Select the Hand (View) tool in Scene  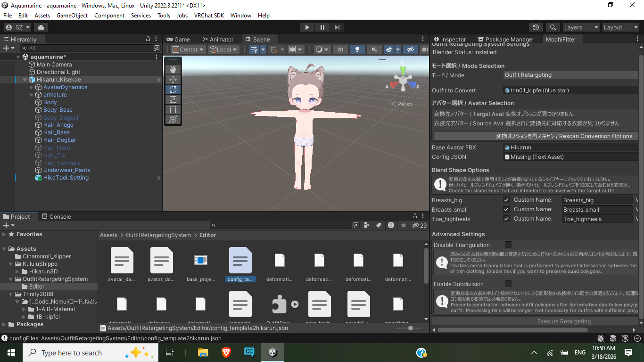pos(173,69)
